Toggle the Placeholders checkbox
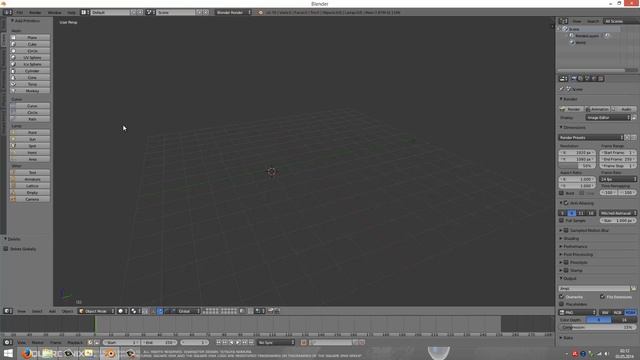This screenshot has width=640, height=360. pyautogui.click(x=562, y=304)
